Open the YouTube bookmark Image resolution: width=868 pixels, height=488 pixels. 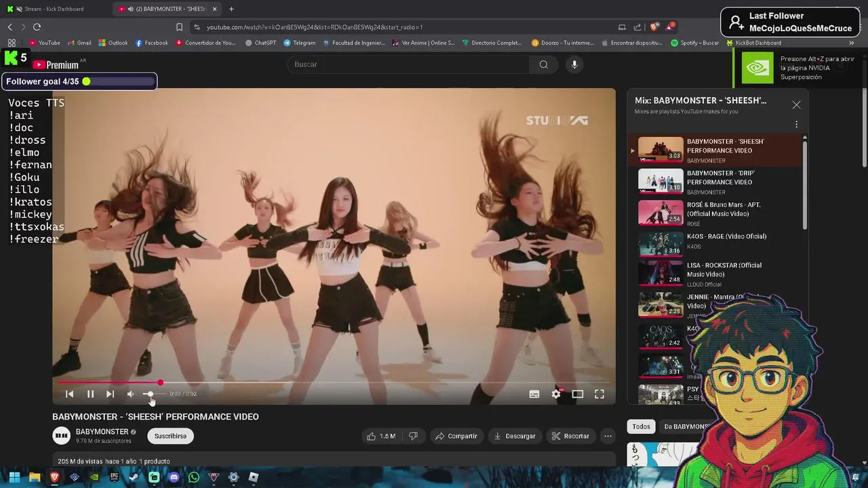click(45, 43)
